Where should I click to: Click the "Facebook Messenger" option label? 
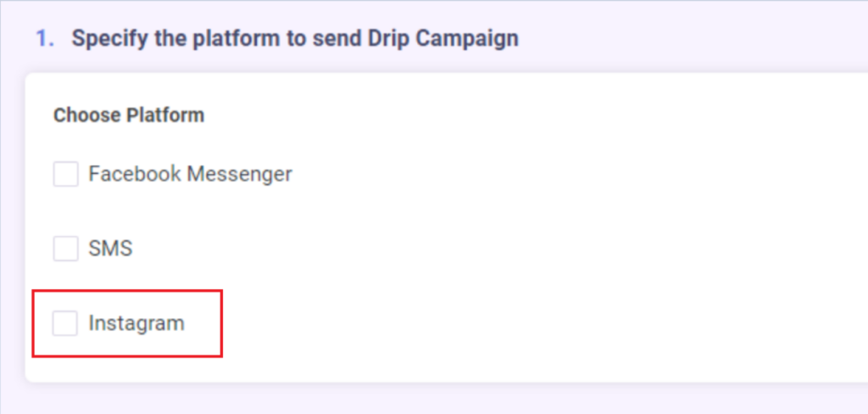coord(190,175)
